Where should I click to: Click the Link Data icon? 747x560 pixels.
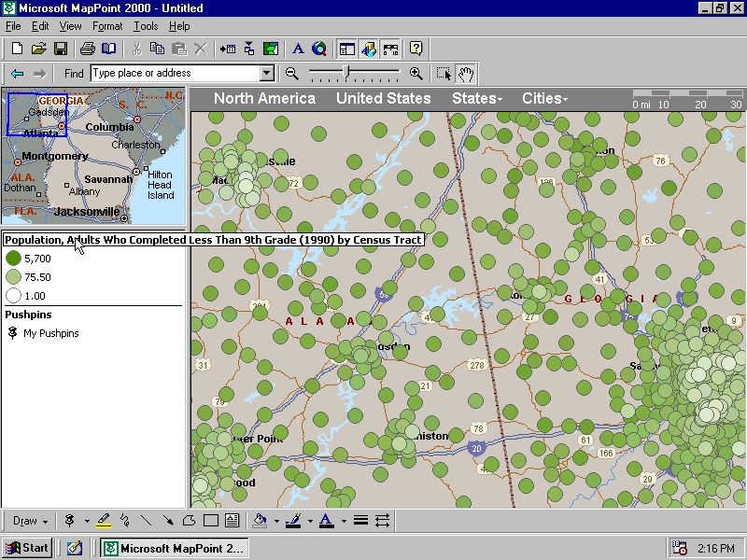(x=249, y=49)
